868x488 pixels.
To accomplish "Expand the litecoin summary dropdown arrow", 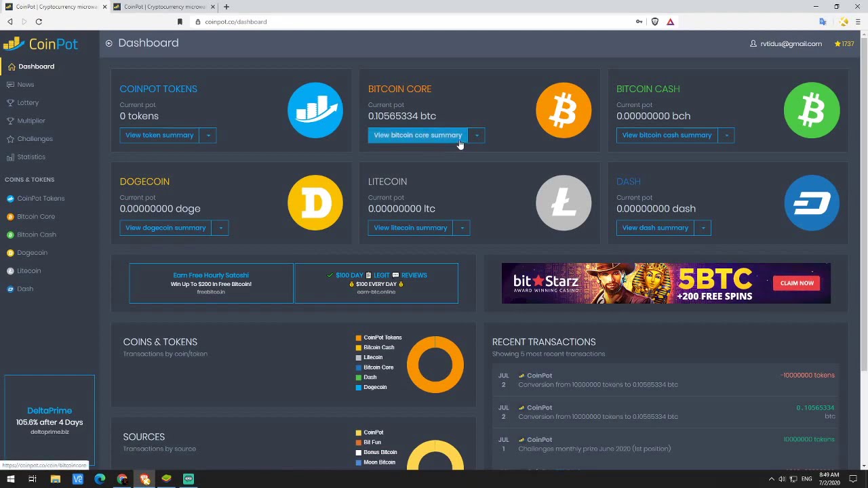I will (x=462, y=228).
